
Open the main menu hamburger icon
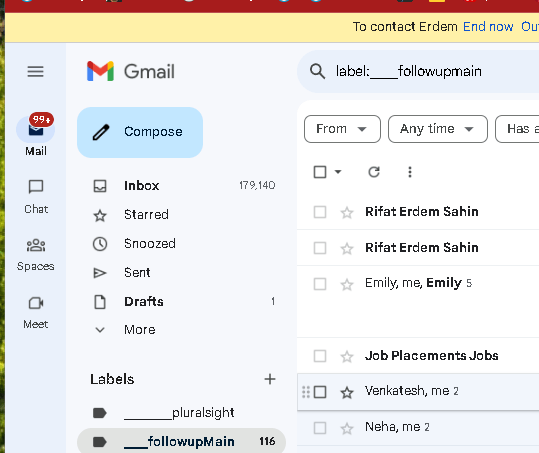click(x=35, y=71)
